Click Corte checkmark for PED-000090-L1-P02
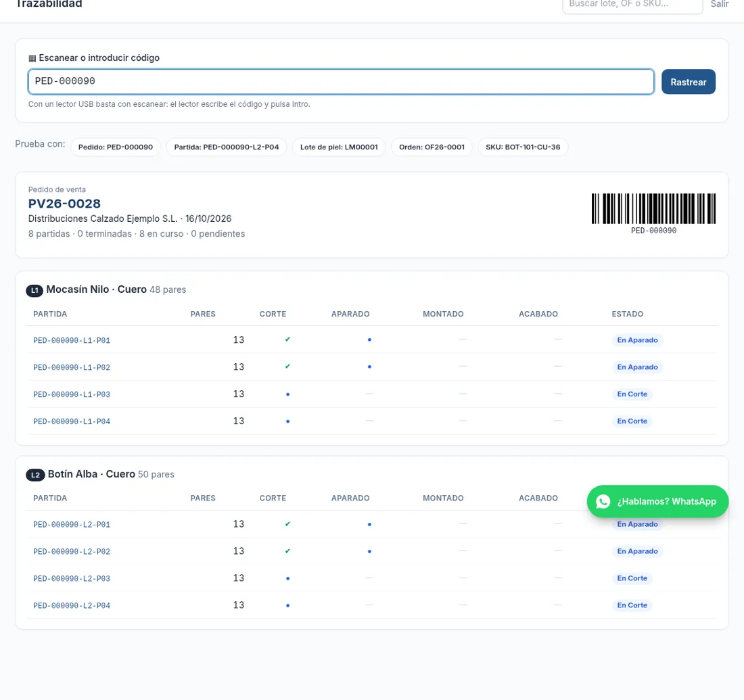Viewport: 744px width, 700px height. tap(287, 367)
